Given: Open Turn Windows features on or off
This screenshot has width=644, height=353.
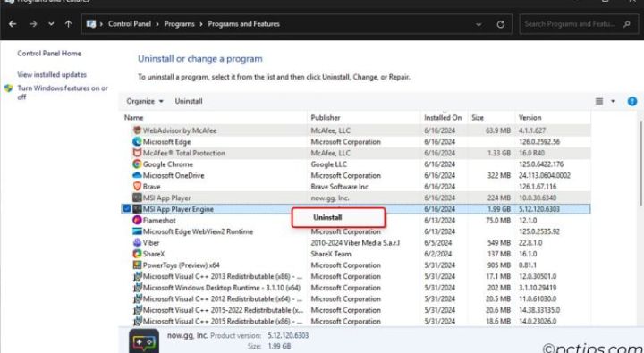Looking at the screenshot, I should [x=63, y=92].
